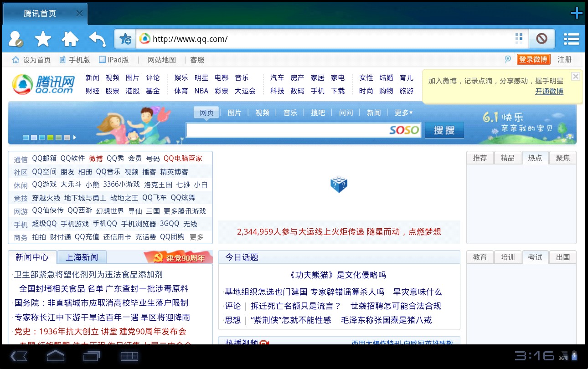Go to browser home page icon

(70, 39)
